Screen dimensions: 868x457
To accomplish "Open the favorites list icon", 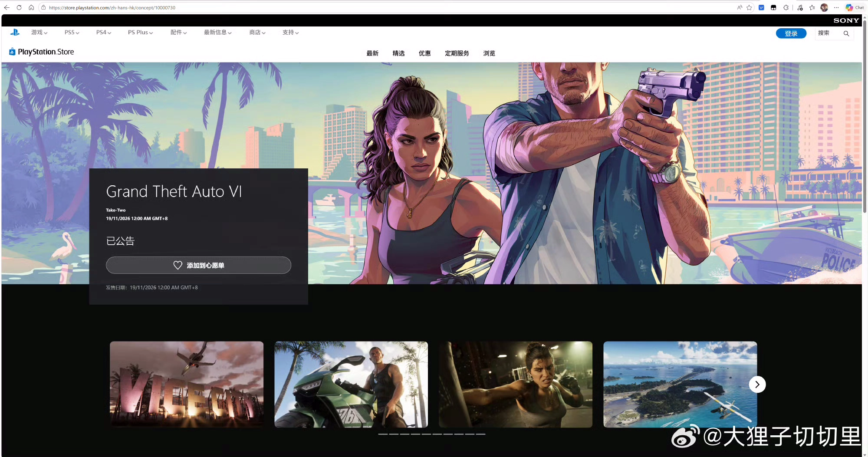I will [812, 7].
